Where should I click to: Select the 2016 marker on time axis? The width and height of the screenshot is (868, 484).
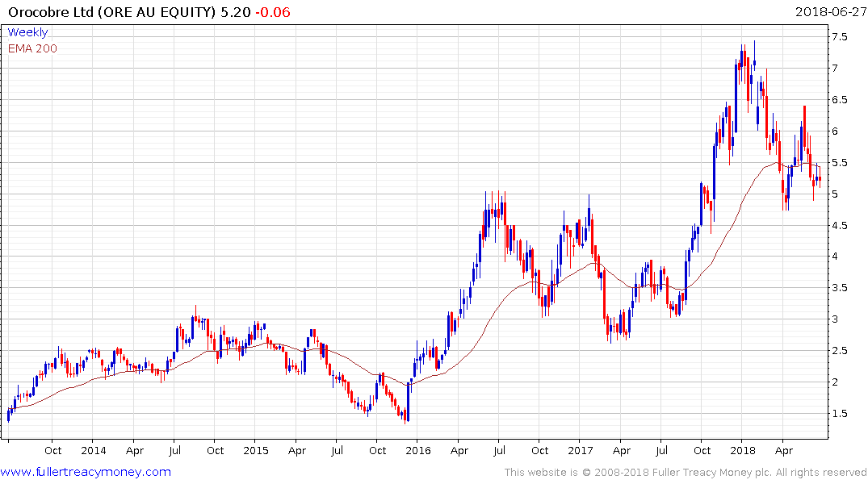click(417, 451)
